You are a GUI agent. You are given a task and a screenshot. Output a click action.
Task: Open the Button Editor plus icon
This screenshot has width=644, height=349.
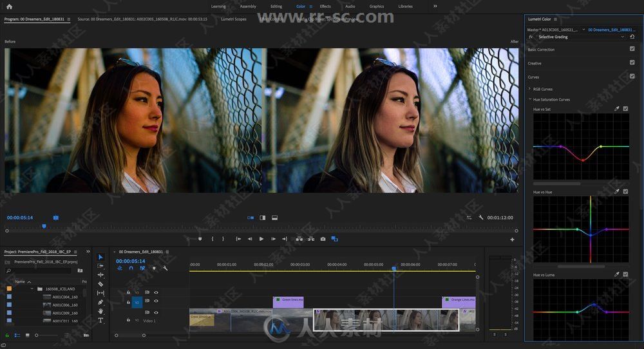(512, 240)
